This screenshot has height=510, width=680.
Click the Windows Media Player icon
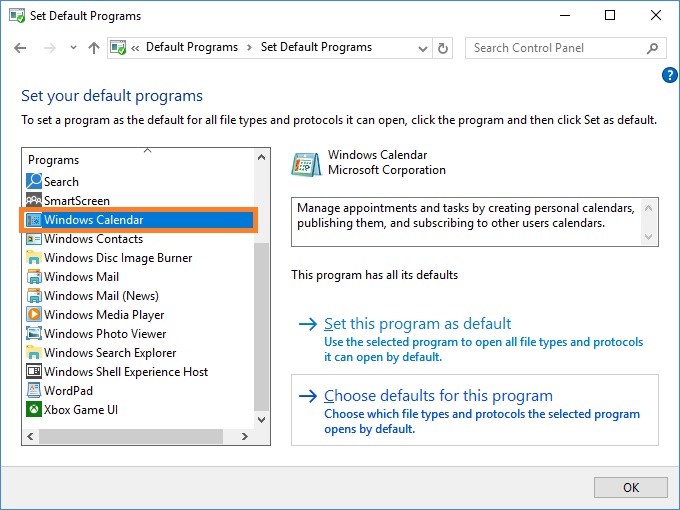click(x=34, y=314)
